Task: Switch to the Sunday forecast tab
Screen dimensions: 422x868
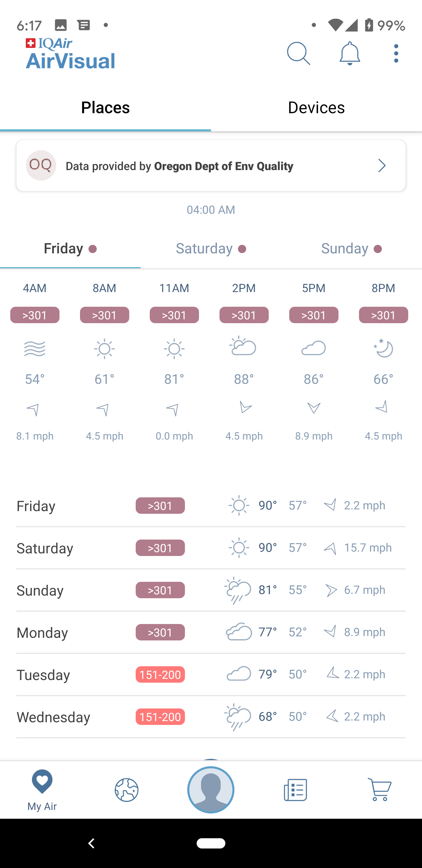Action: click(x=351, y=249)
